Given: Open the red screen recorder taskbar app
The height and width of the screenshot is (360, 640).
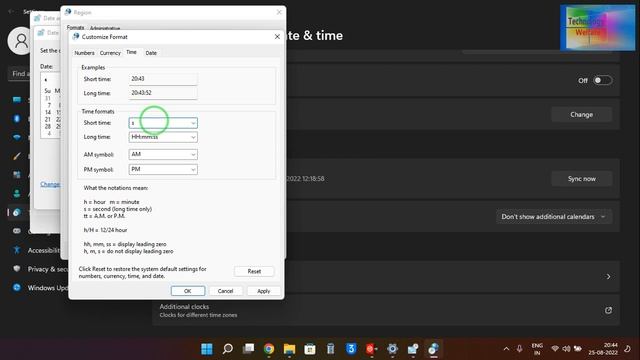Looking at the screenshot, I should [x=371, y=349].
